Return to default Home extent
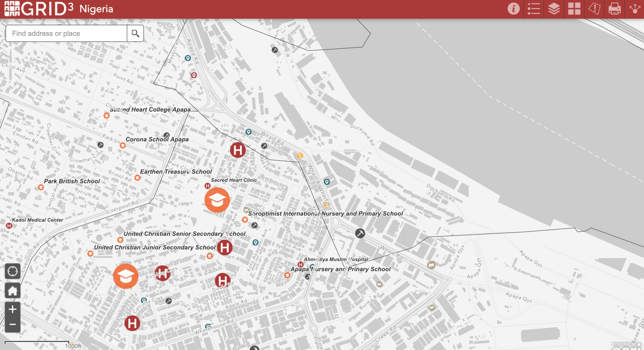644x350 pixels. (x=13, y=291)
